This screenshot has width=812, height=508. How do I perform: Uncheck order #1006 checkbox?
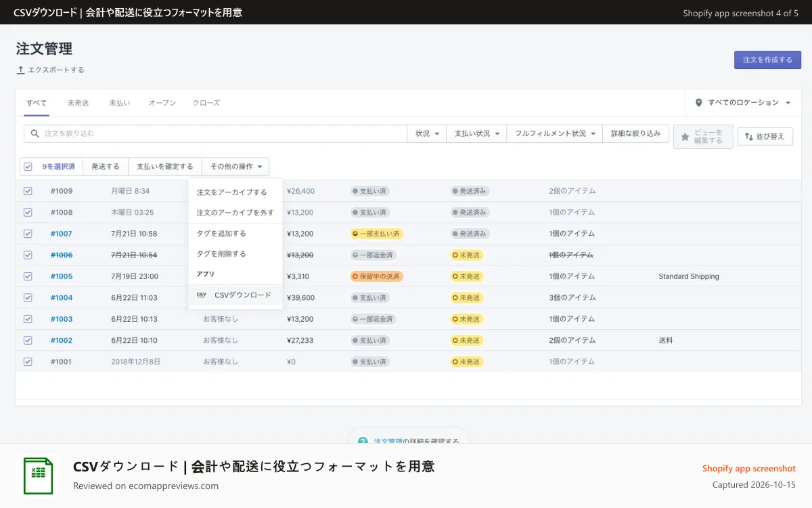point(28,255)
